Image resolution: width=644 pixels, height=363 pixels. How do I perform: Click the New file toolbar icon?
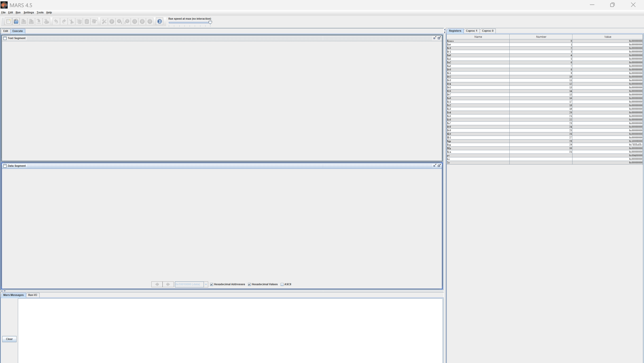(x=8, y=21)
